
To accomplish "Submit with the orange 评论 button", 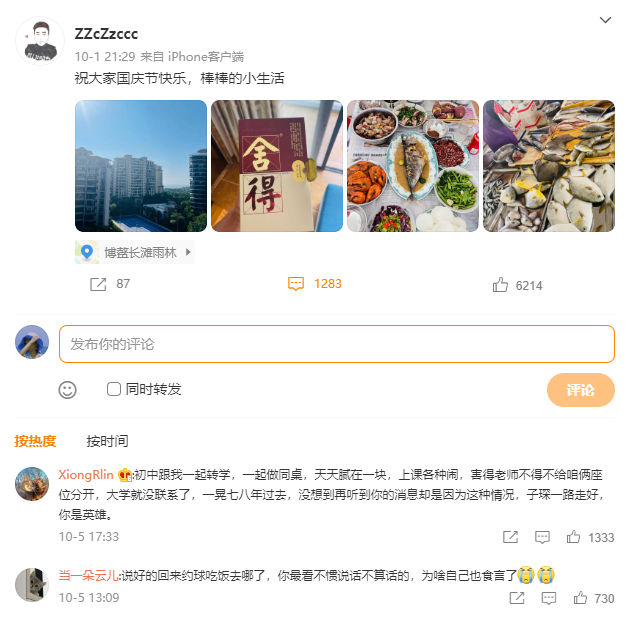I will (x=580, y=390).
